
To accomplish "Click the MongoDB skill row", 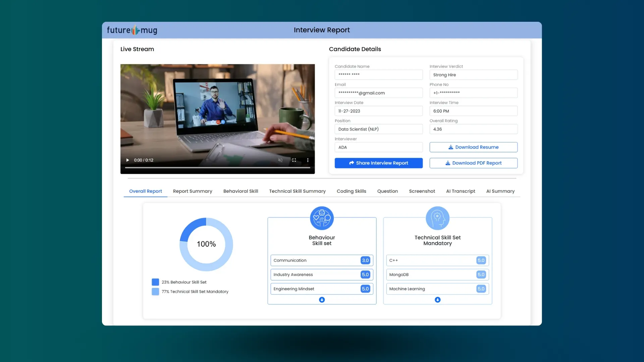I will pos(437,275).
